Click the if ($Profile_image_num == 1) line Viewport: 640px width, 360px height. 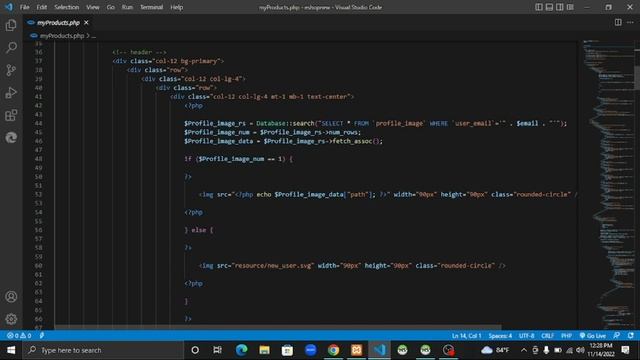(238, 159)
